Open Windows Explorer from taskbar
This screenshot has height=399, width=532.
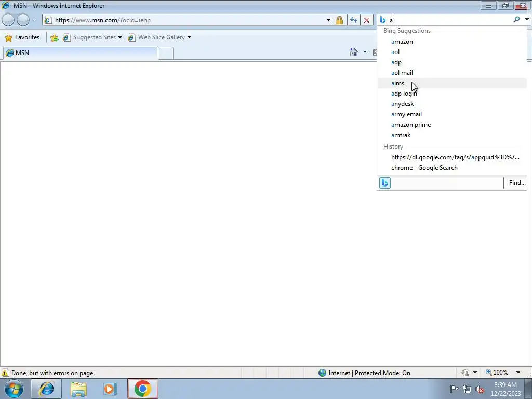(x=79, y=389)
